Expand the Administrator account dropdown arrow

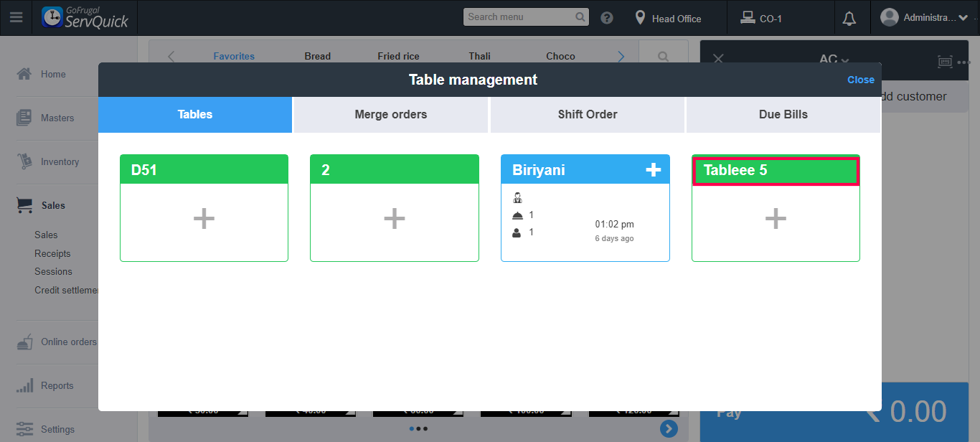coord(963,18)
